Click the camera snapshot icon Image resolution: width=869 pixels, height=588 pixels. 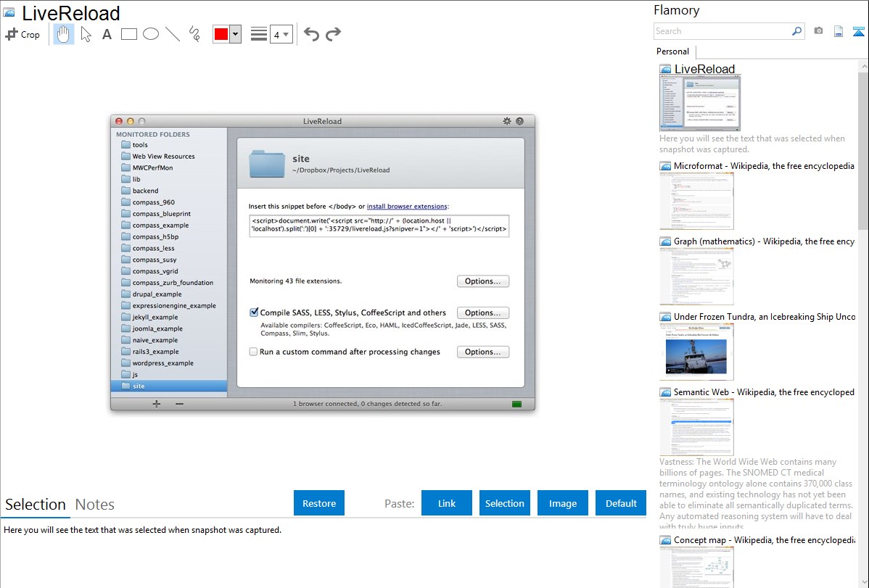818,31
